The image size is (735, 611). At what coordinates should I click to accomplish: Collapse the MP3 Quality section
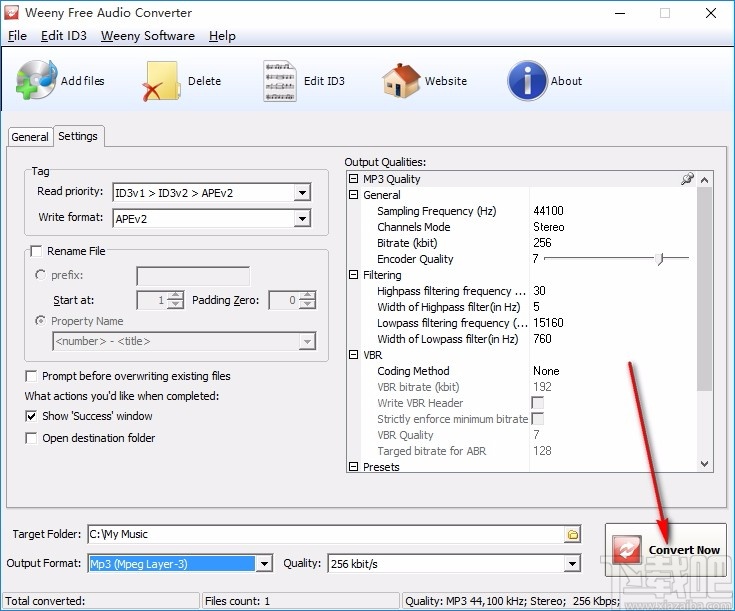coord(353,179)
